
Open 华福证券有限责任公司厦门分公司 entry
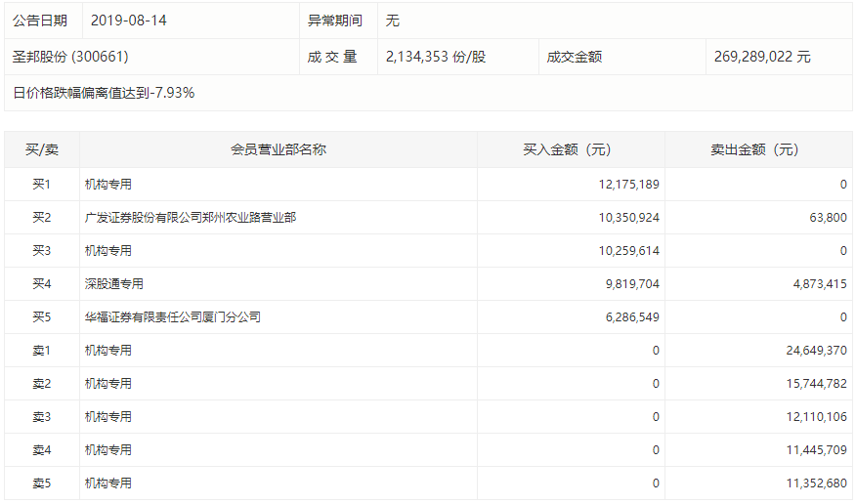click(173, 316)
